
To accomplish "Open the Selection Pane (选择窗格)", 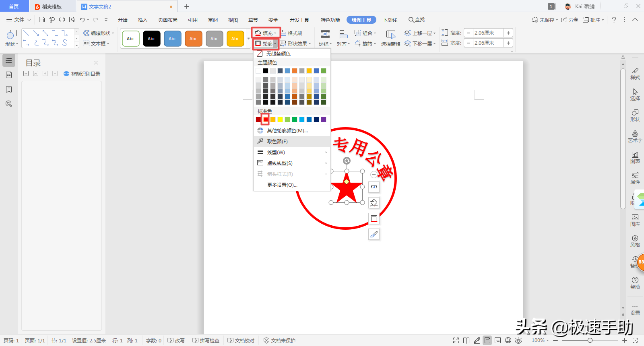I will click(390, 39).
